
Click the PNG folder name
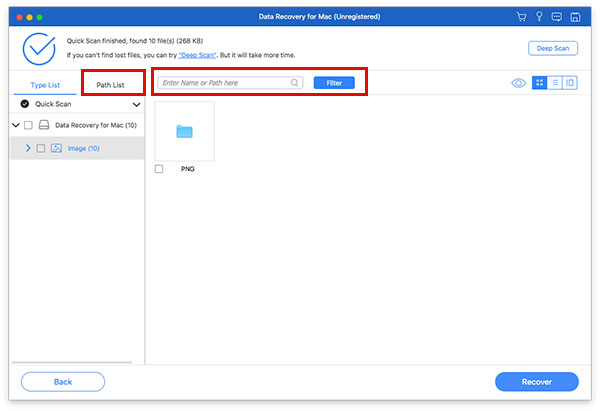(x=188, y=169)
